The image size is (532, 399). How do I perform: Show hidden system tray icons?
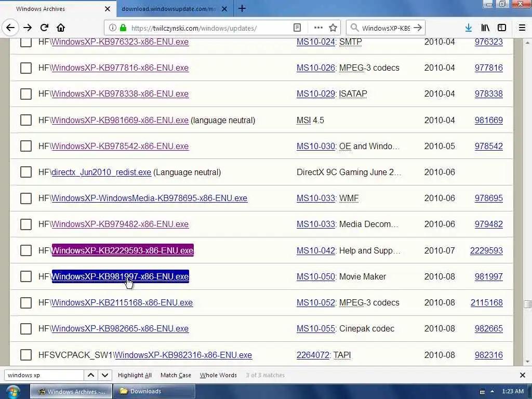[x=492, y=391]
